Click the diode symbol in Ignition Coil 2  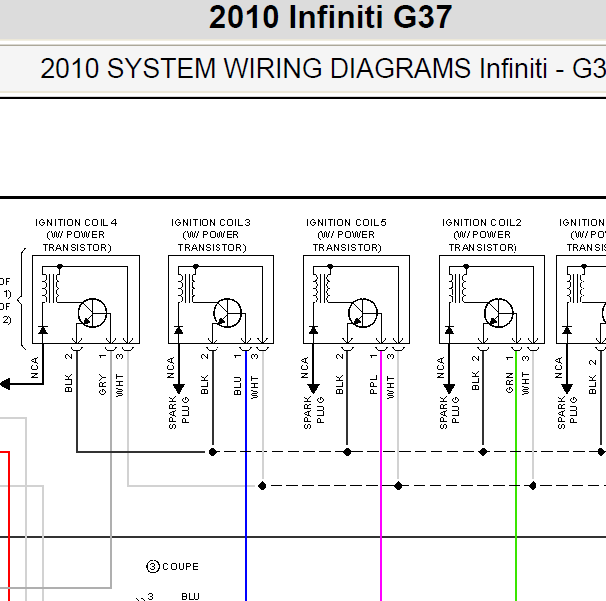click(449, 330)
